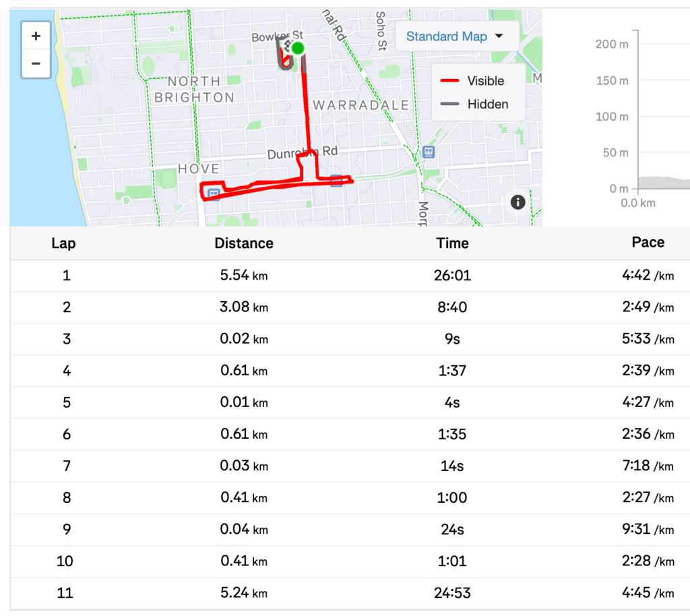The width and height of the screenshot is (690, 616).
Task: Open the Standard Map dropdown
Action: click(454, 36)
